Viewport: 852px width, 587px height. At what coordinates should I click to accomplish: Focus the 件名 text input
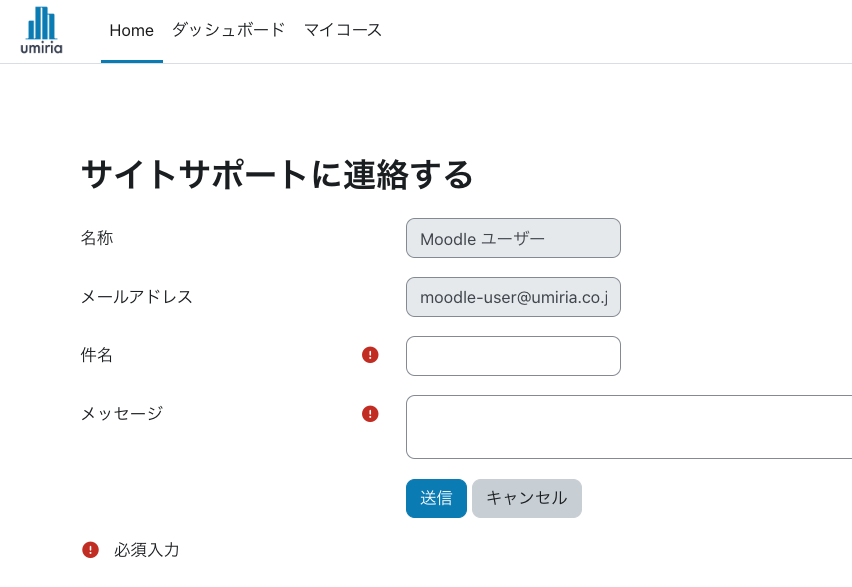tap(513, 356)
